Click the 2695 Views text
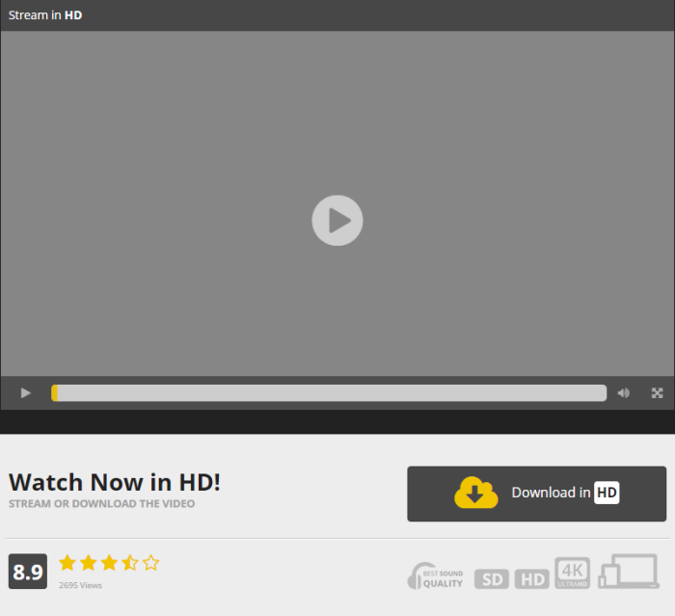Image resolution: width=675 pixels, height=616 pixels. tap(80, 585)
